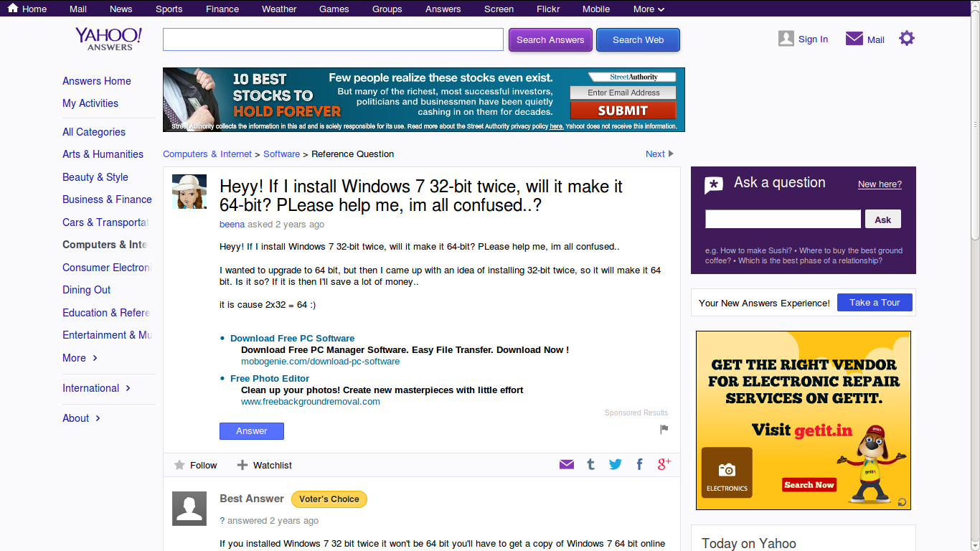Click the Watchlist plus icon
The width and height of the screenshot is (980, 551).
(242, 465)
